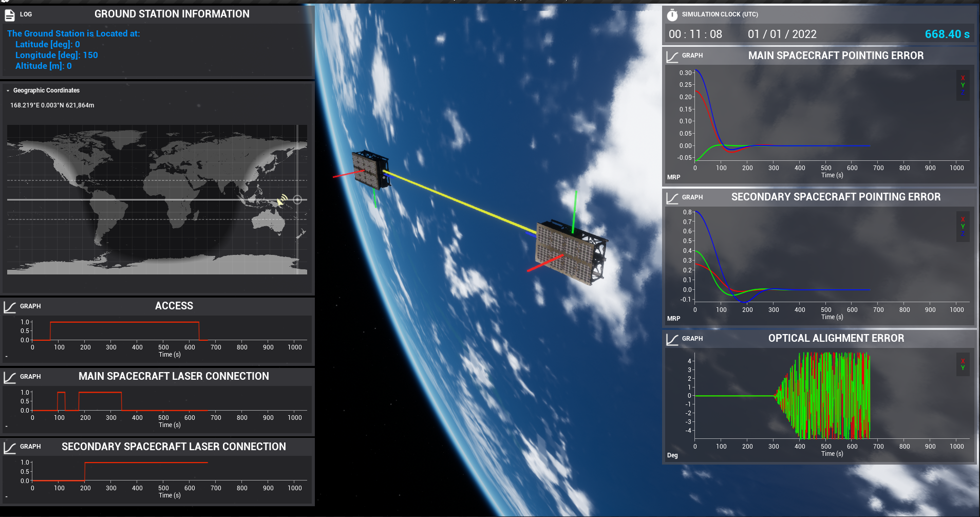
Task: Select the yellow ground station antenna on map
Action: (x=282, y=200)
